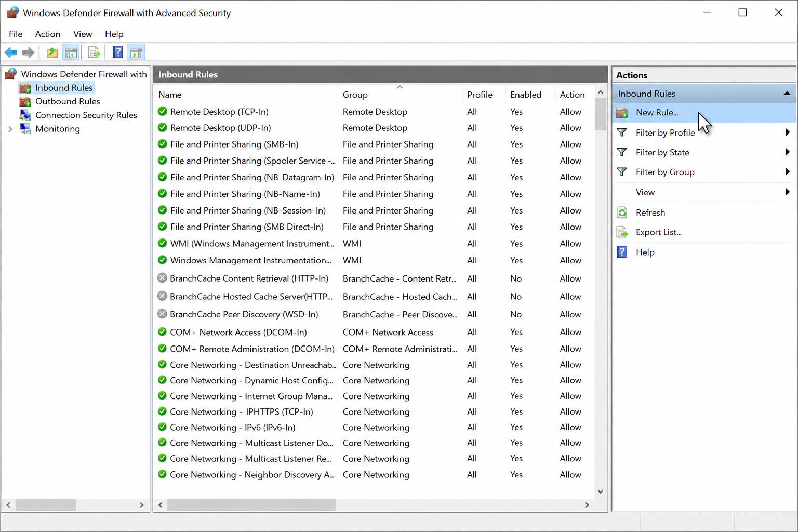Click the Filter by Profile funnel icon
This screenshot has height=532, width=798.
622,132
